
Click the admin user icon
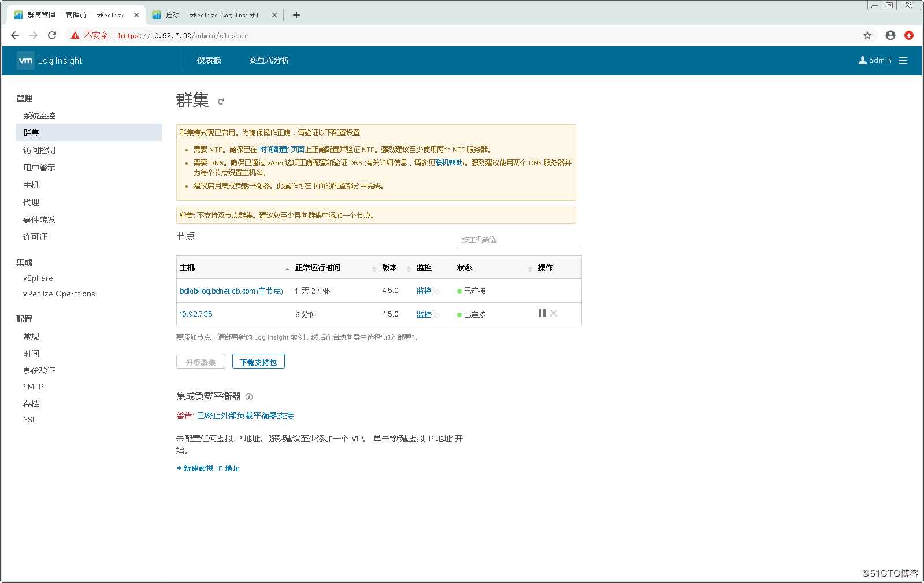[863, 60]
